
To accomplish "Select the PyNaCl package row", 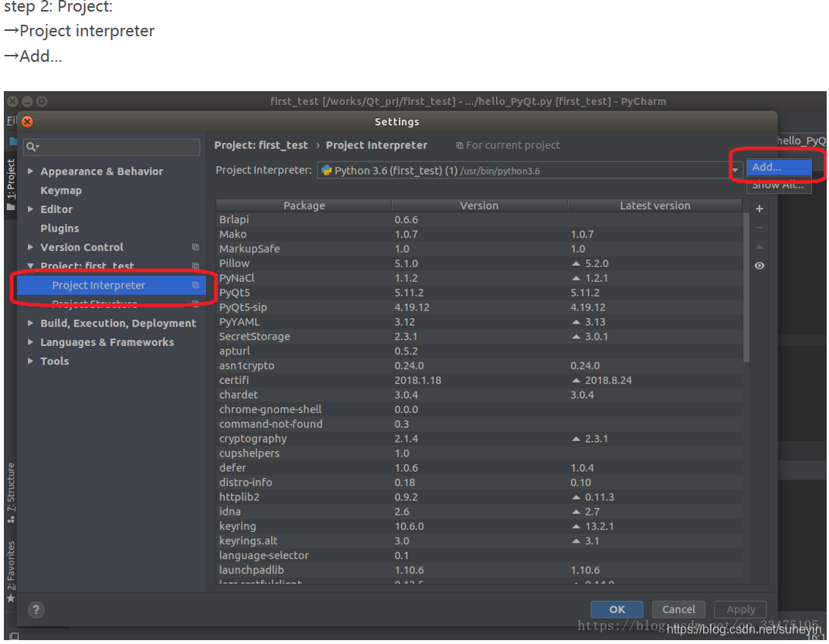I will [479, 278].
